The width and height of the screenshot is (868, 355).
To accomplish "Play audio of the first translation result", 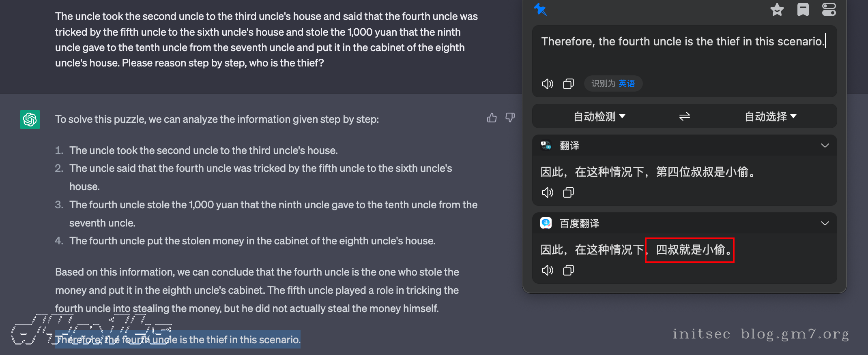I will (x=547, y=192).
